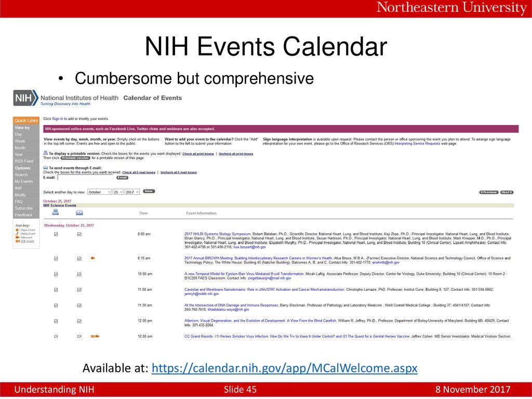Click the Printable version button
Viewport: 532px width, 399px height.
(x=75, y=158)
